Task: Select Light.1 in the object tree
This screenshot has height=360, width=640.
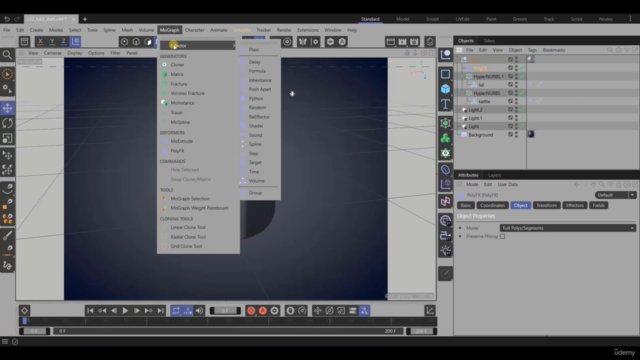Action: 475,118
